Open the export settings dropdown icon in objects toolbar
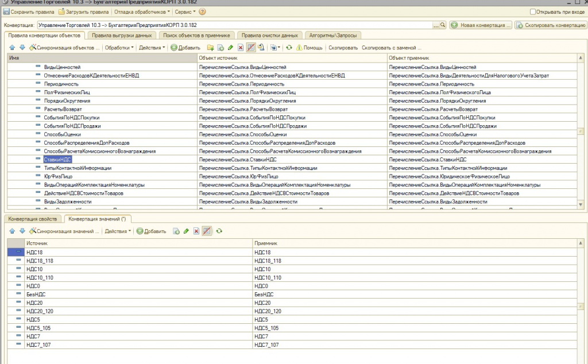The width and height of the screenshot is (588, 364). (275, 48)
